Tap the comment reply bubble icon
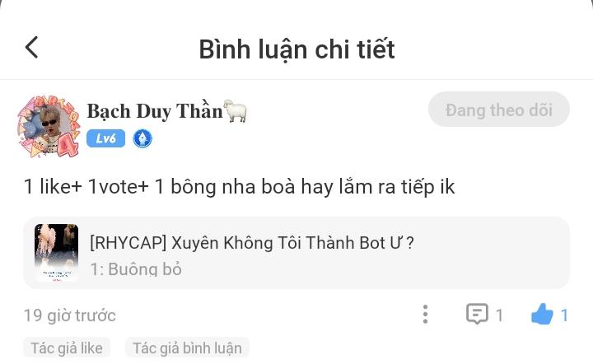Image resolution: width=593 pixels, height=364 pixels. (477, 314)
